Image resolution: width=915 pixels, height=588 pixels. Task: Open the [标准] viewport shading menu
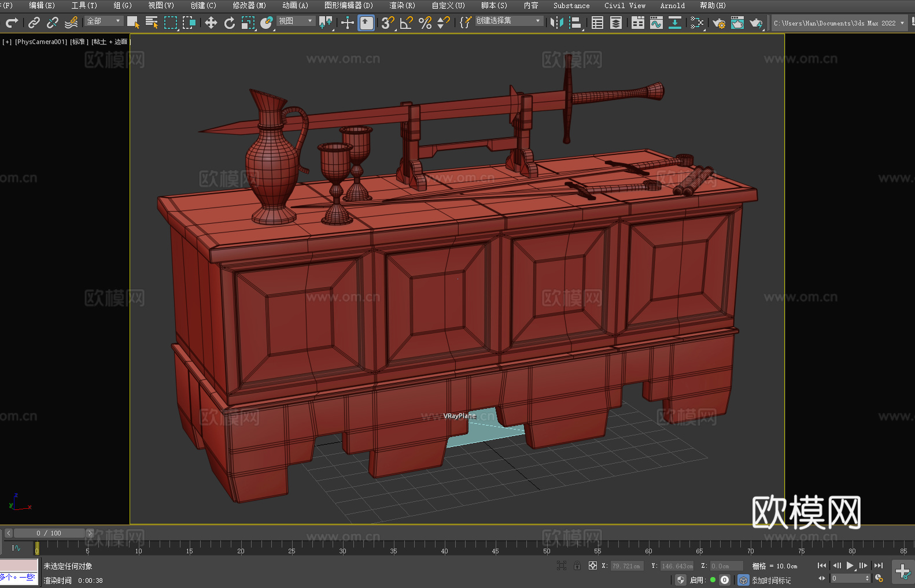click(x=79, y=42)
